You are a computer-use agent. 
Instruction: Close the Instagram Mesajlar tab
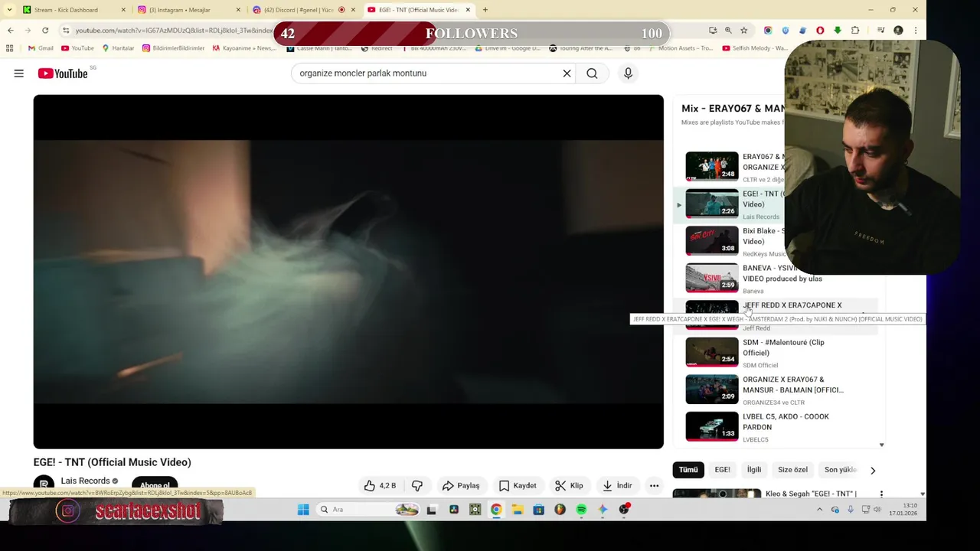click(x=238, y=10)
